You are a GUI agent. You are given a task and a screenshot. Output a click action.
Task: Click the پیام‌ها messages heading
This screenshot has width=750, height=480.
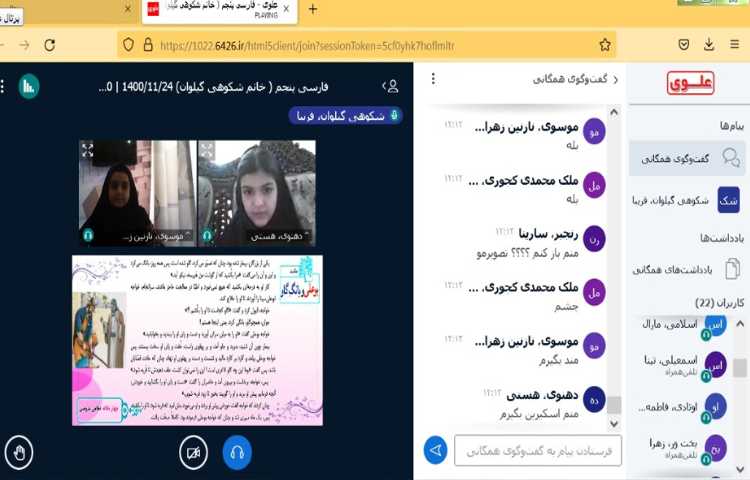(x=732, y=126)
